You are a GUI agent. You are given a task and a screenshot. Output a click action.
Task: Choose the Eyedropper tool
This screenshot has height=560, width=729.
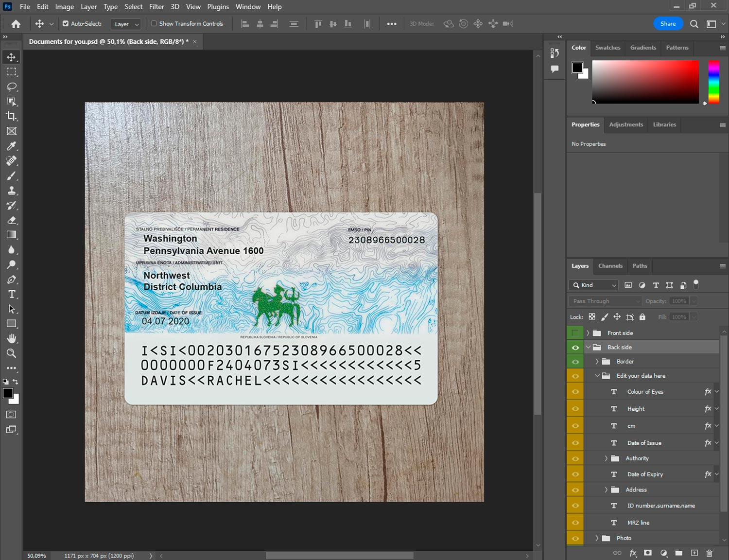[11, 146]
